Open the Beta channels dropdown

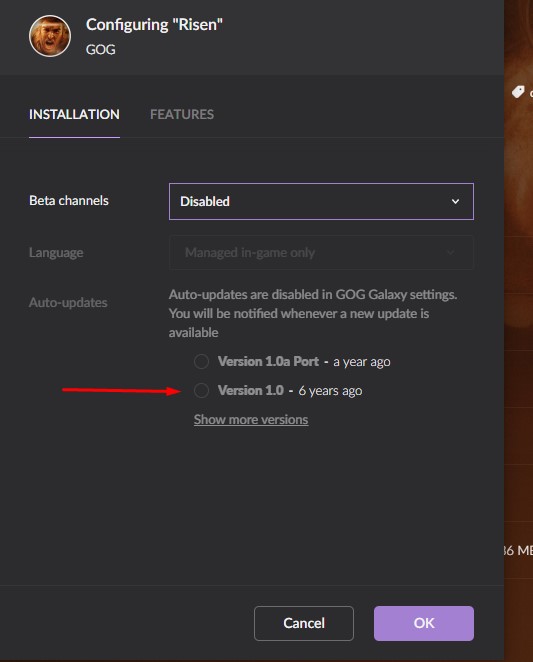pos(321,201)
